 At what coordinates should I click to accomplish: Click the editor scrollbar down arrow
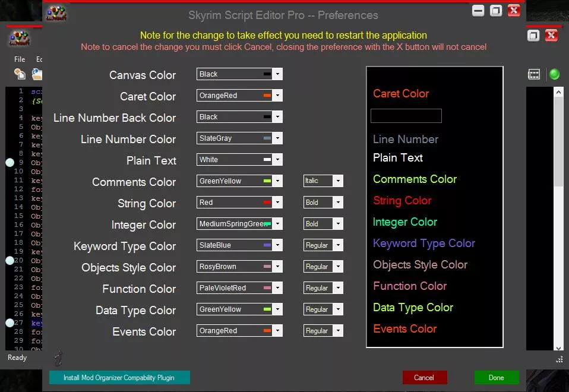click(558, 347)
